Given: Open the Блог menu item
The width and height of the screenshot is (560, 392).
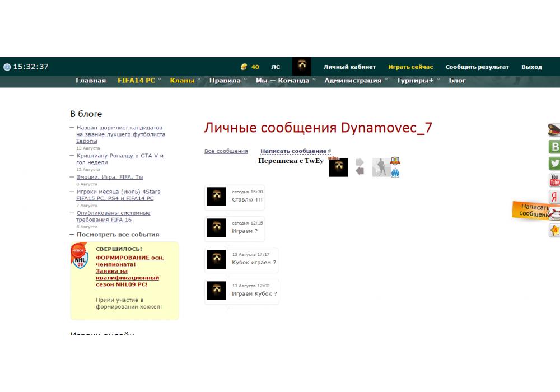Looking at the screenshot, I should click(457, 80).
